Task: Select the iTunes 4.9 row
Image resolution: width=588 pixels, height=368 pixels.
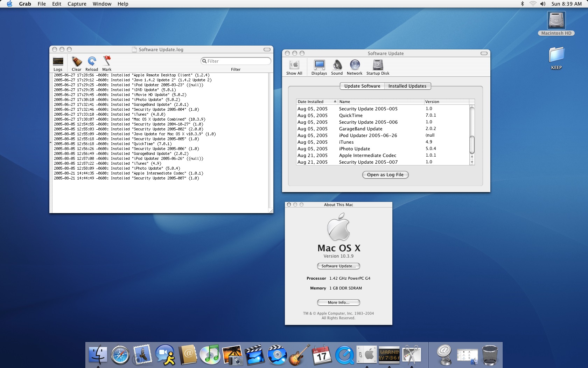Action: [383, 142]
